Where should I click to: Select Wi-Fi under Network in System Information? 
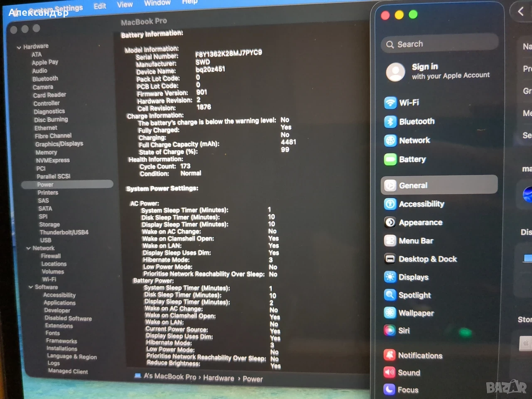pyautogui.click(x=49, y=279)
